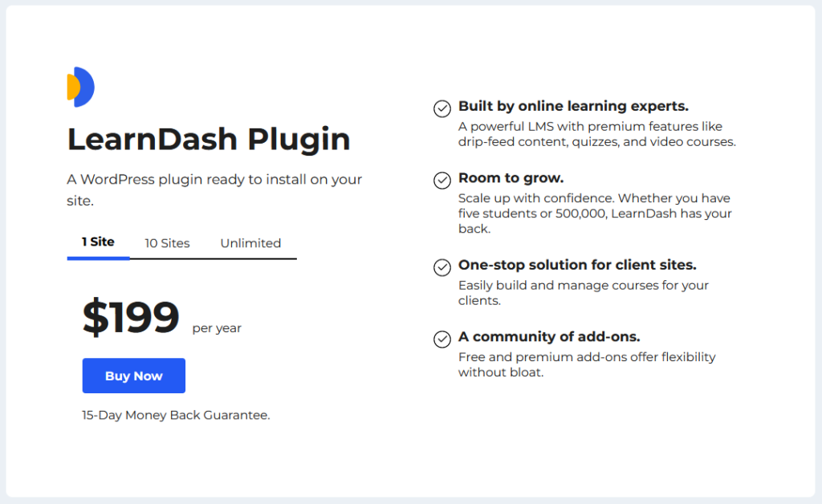Click checkmark next to A community of add-ons
Image resolution: width=822 pixels, height=504 pixels.
click(x=442, y=339)
